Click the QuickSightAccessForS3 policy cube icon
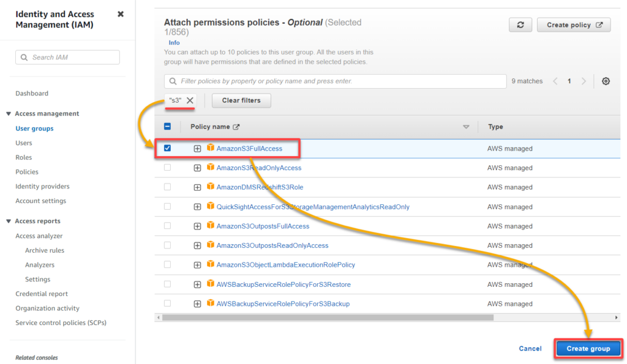627x364 pixels. coord(211,206)
